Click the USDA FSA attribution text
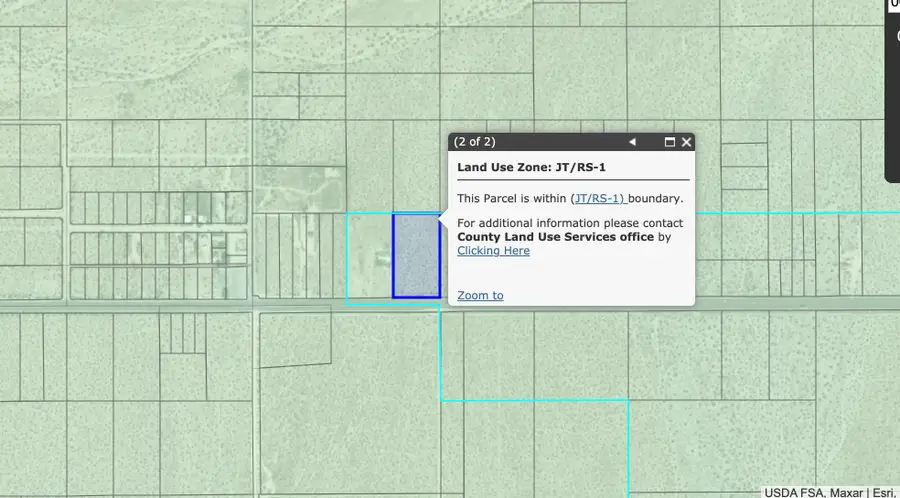This screenshot has width=900, height=498. (x=792, y=492)
